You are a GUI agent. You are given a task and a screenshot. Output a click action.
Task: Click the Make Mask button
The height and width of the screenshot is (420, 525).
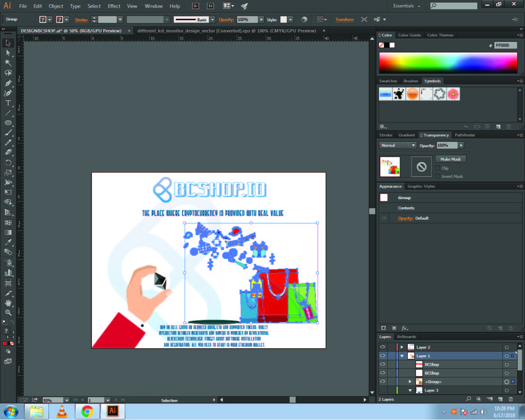pos(451,159)
